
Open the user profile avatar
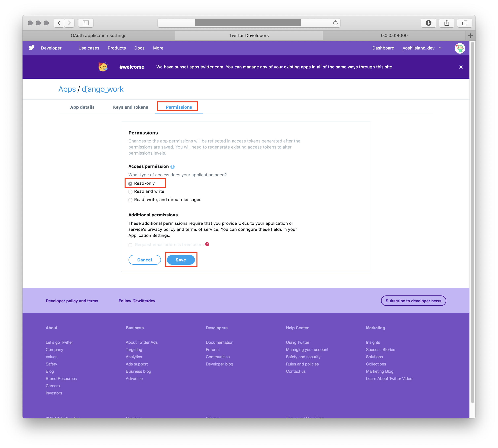click(x=460, y=48)
